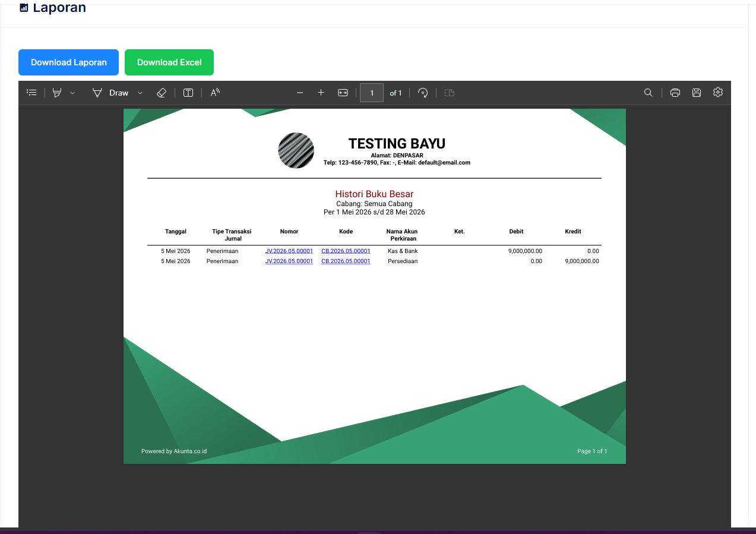
Task: Zoom in using the plus icon
Action: (321, 93)
